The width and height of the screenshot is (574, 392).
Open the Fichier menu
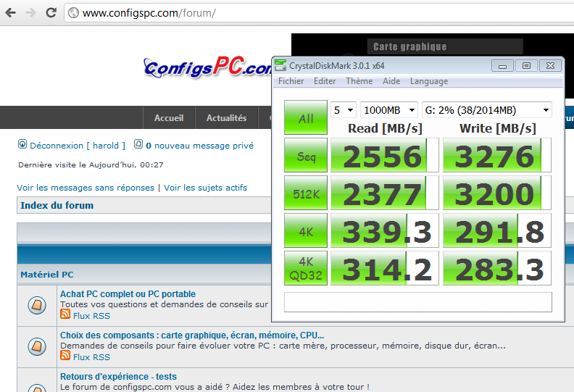coord(291,81)
